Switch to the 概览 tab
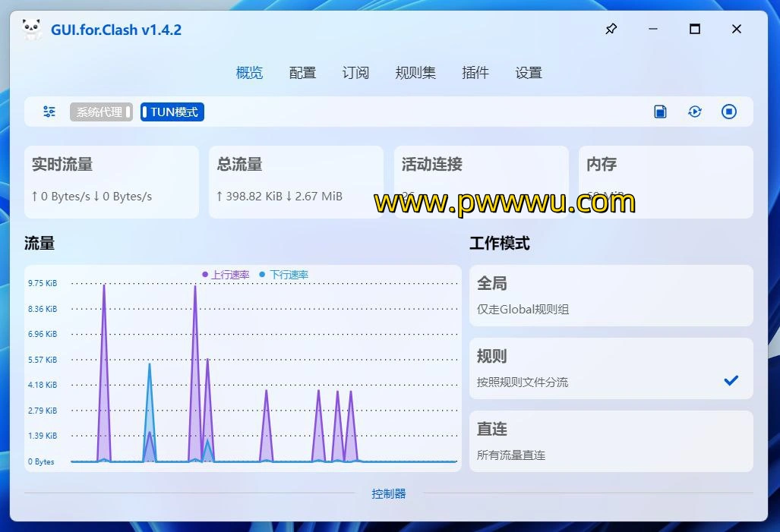Image resolution: width=780 pixels, height=532 pixels. [x=249, y=73]
